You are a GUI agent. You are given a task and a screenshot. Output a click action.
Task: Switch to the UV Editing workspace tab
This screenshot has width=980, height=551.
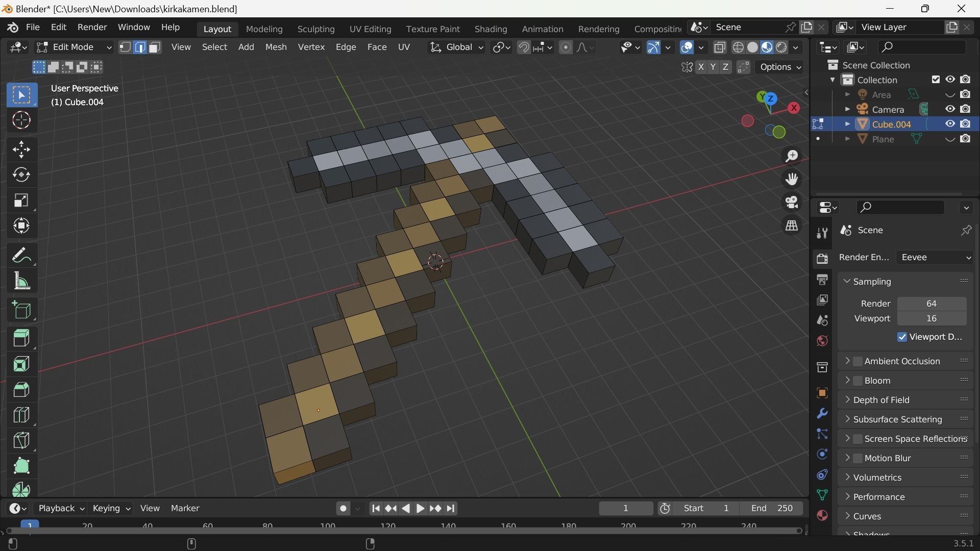(370, 29)
